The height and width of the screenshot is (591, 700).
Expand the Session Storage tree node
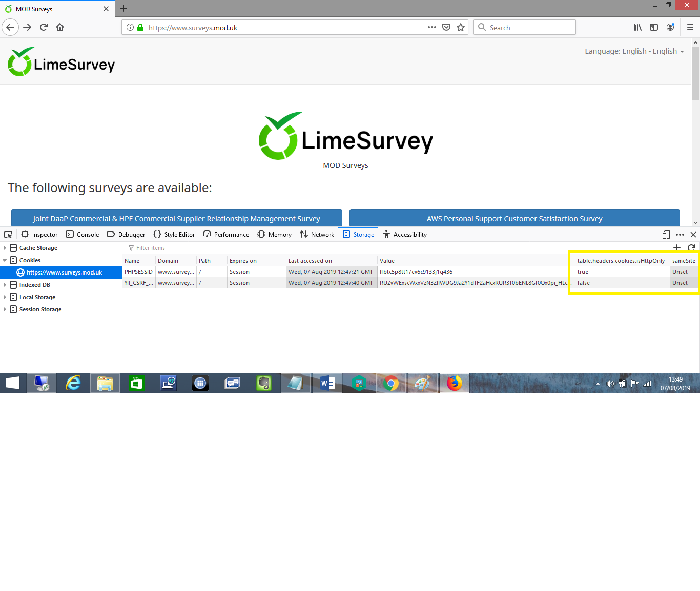pyautogui.click(x=5, y=309)
